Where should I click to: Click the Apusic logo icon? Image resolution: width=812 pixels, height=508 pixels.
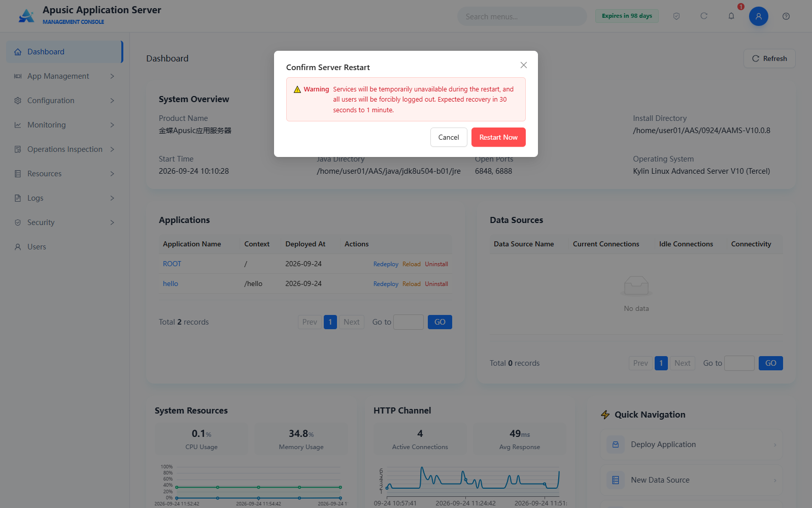click(x=26, y=16)
